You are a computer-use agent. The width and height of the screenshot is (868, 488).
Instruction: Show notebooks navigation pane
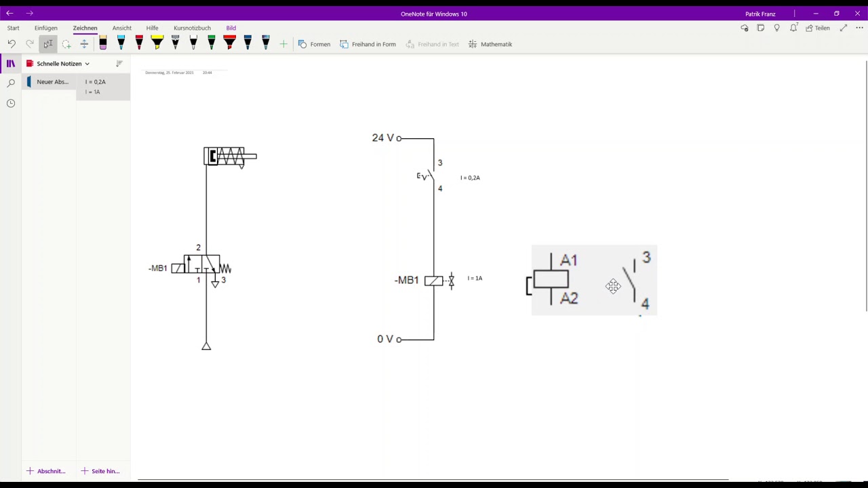coord(11,64)
